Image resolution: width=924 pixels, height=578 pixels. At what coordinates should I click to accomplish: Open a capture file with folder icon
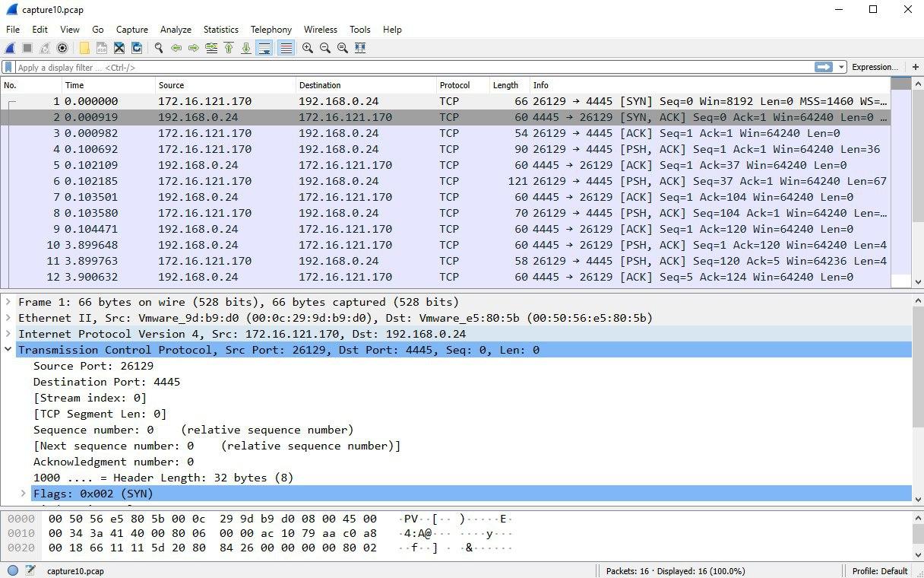[84, 48]
